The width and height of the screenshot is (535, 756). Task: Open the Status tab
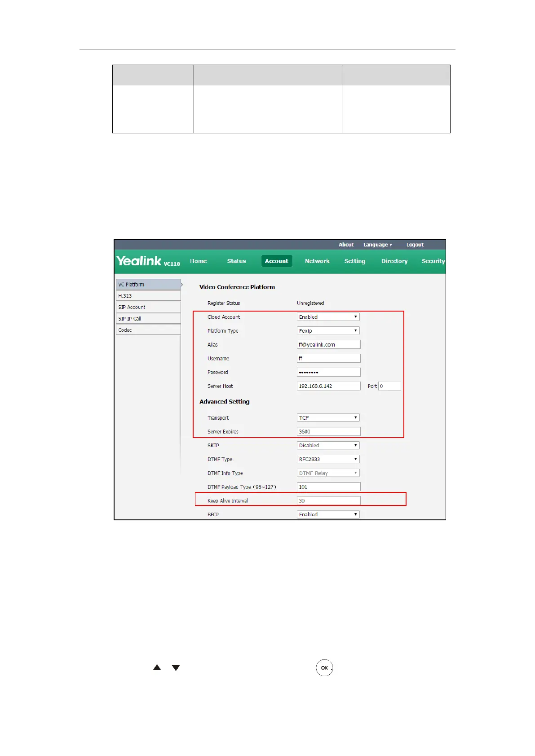[236, 261]
